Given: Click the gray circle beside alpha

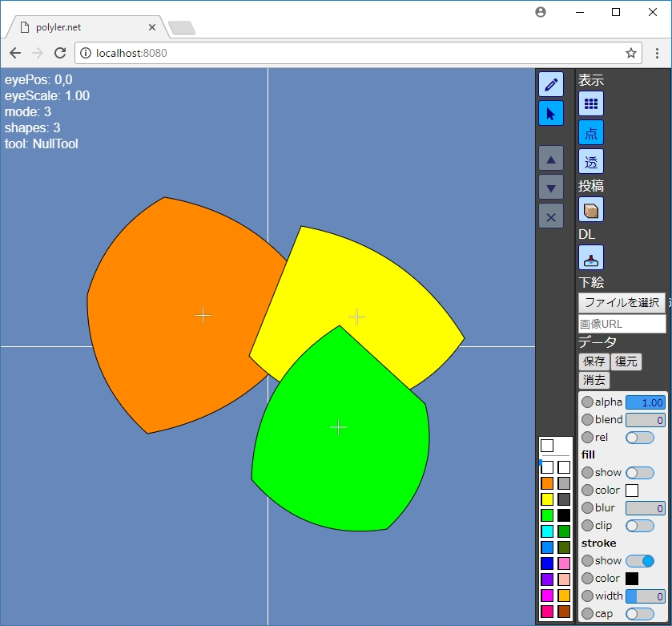Looking at the screenshot, I should pyautogui.click(x=587, y=402).
